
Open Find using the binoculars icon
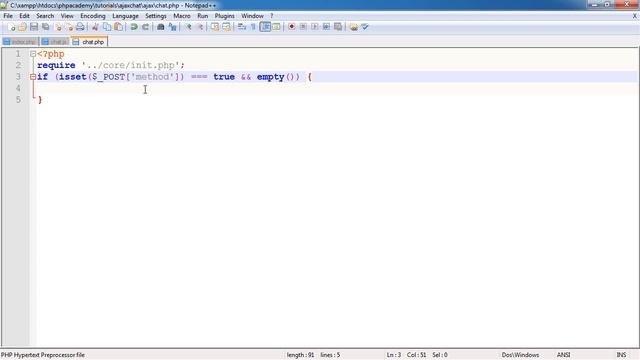pos(161,27)
